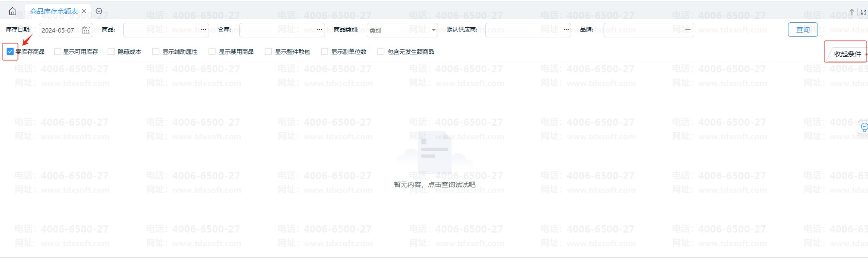
Task: Collapse filters with 收起条件
Action: (x=848, y=54)
